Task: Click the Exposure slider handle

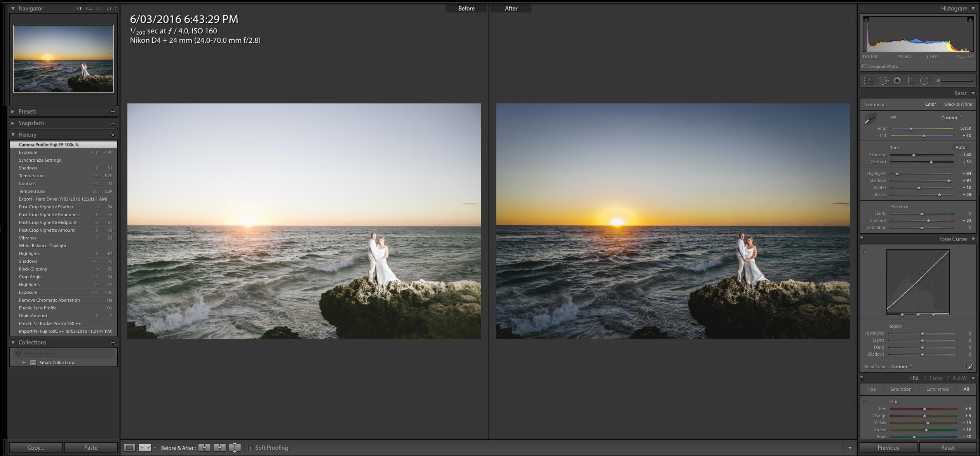Action: coord(914,155)
